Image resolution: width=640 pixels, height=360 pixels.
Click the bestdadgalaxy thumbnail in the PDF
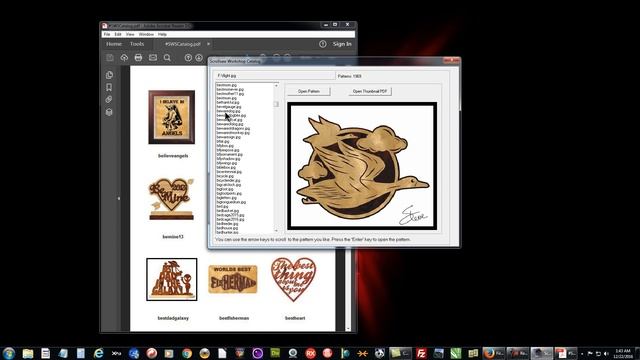[x=171, y=280]
